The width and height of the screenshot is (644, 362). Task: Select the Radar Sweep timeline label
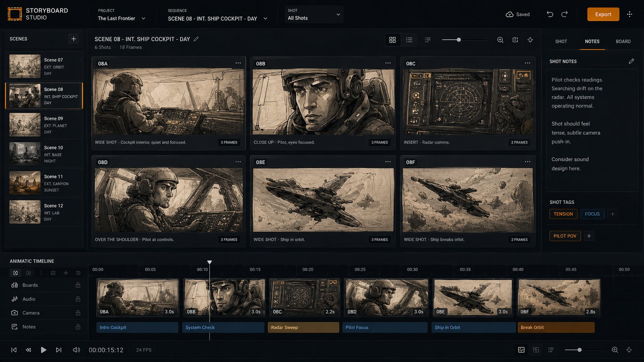304,327
